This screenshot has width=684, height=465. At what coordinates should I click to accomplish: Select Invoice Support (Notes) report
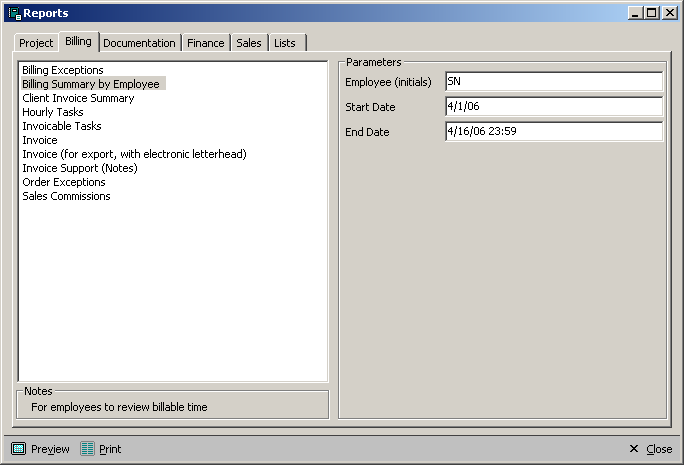[80, 168]
